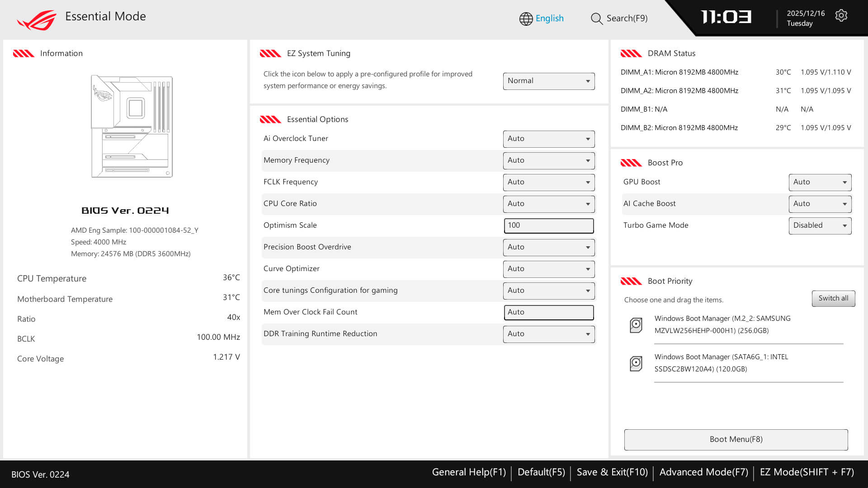
Task: Click Default(F5) in the bottom bar
Action: coord(541,472)
